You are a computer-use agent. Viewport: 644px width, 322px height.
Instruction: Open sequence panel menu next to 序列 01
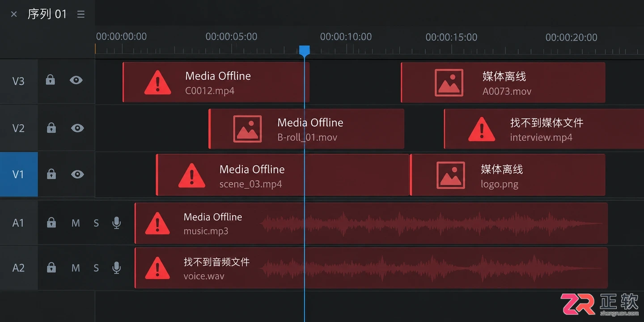tap(81, 14)
